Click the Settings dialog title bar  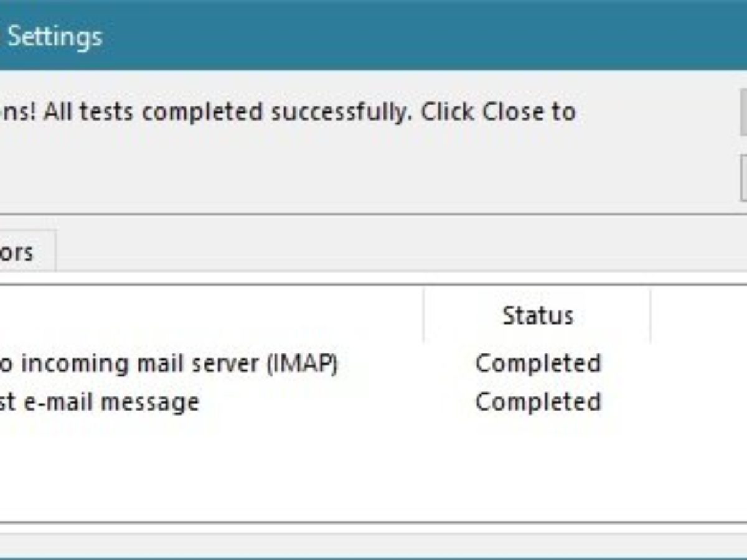tap(374, 36)
